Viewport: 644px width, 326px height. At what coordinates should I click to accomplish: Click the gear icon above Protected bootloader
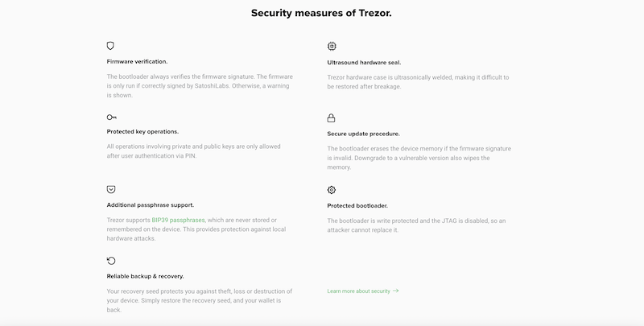point(332,190)
